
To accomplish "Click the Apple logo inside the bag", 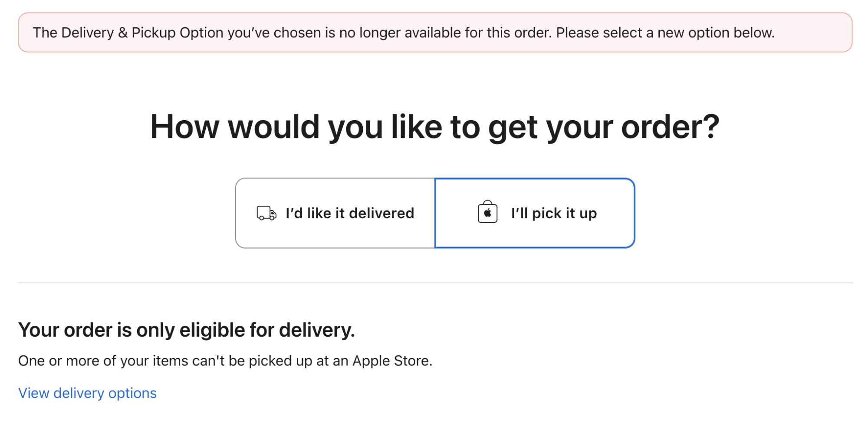I will pos(487,213).
